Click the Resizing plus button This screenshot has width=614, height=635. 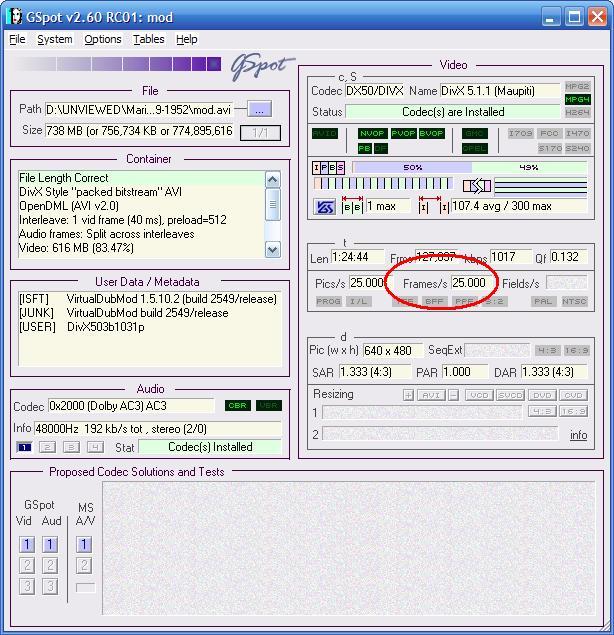[x=408, y=395]
